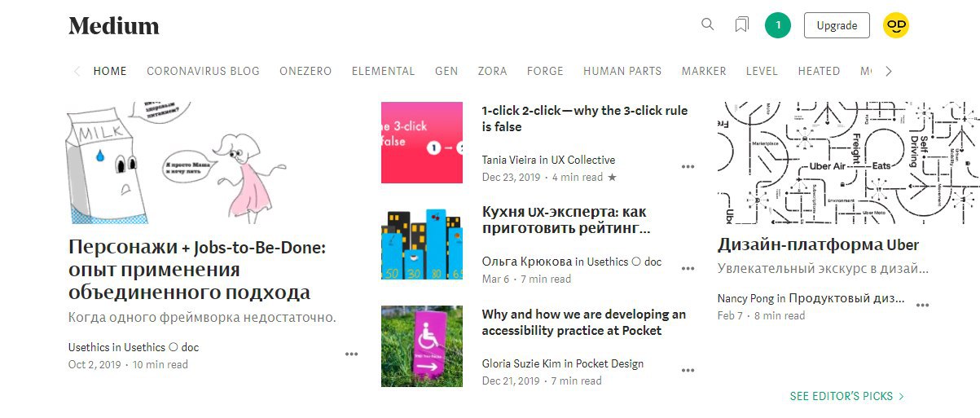Open more options for Jobs-to-Be-Done article

point(351,354)
